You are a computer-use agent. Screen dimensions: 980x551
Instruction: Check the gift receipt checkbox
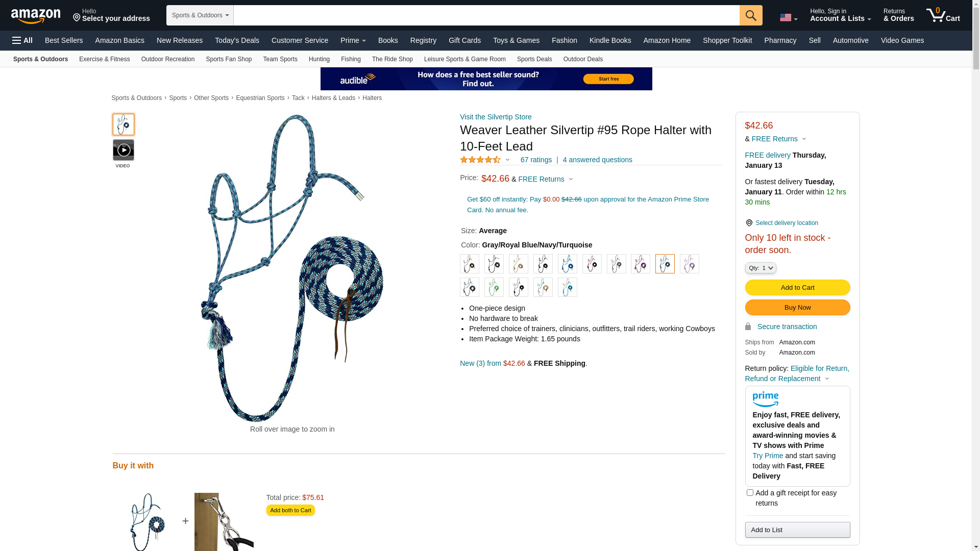[x=750, y=493]
